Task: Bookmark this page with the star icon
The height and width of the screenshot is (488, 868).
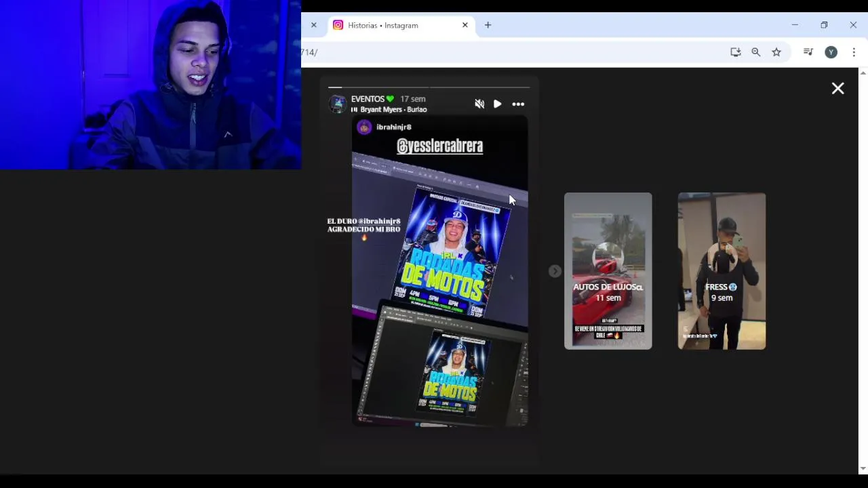Action: click(x=776, y=52)
